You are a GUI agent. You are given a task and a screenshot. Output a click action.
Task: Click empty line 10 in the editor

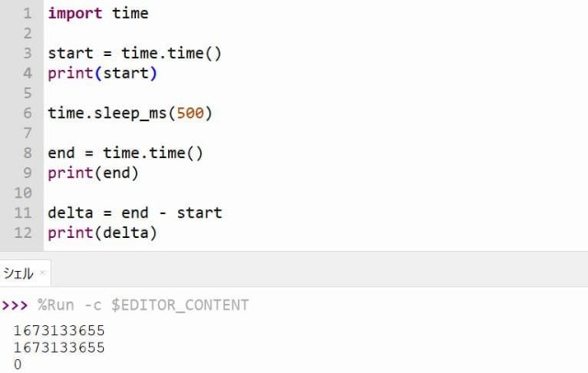[315, 193]
